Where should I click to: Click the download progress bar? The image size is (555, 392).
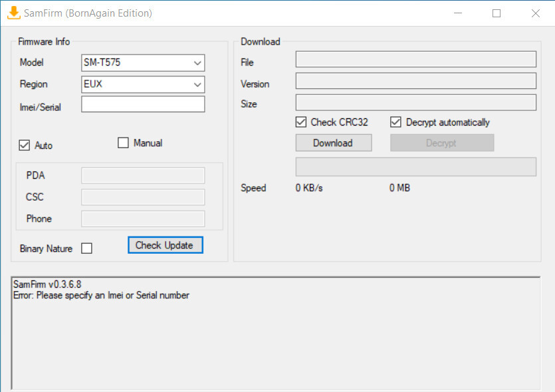point(416,167)
